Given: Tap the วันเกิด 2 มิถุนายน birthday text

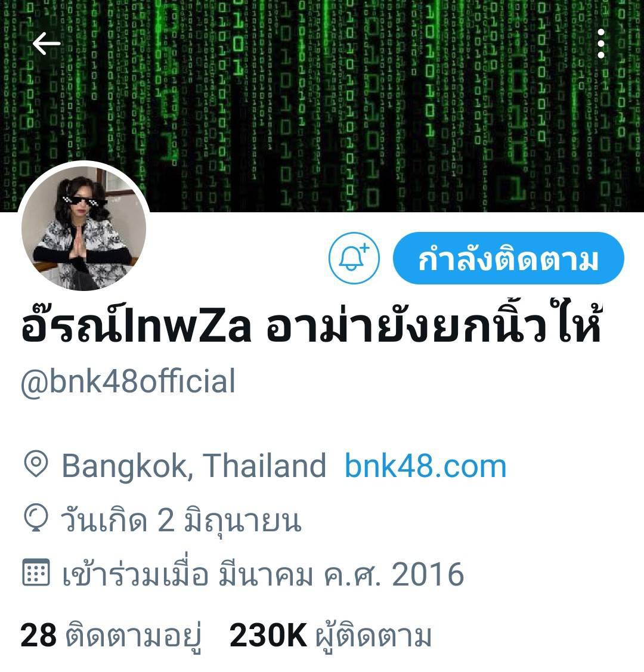Looking at the screenshot, I should tap(181, 521).
